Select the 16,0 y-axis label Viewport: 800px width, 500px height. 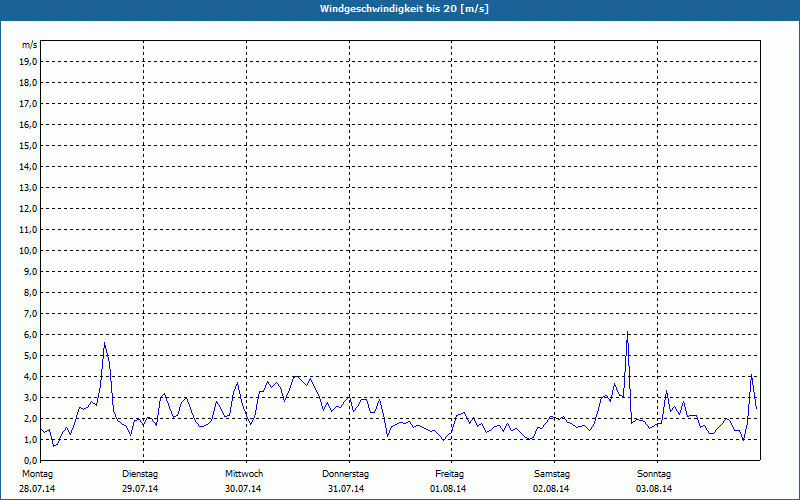coord(27,124)
